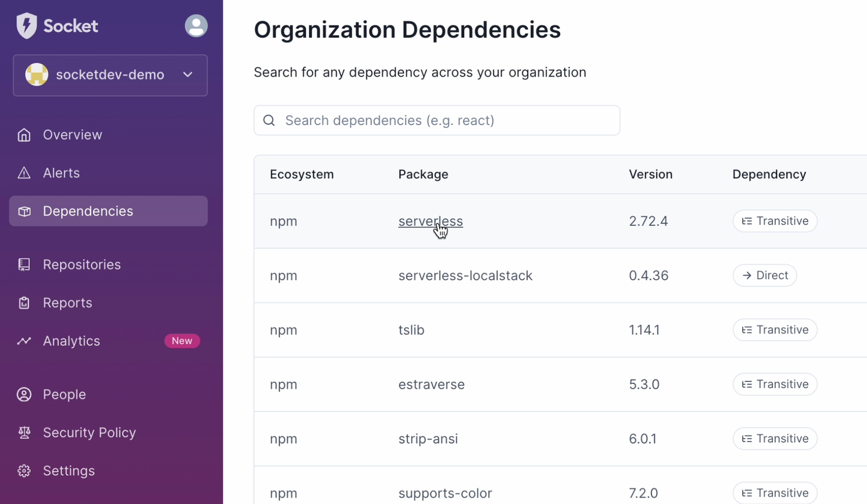Image resolution: width=867 pixels, height=504 pixels.
Task: Click the Alerts warning triangle icon
Action: (x=24, y=173)
